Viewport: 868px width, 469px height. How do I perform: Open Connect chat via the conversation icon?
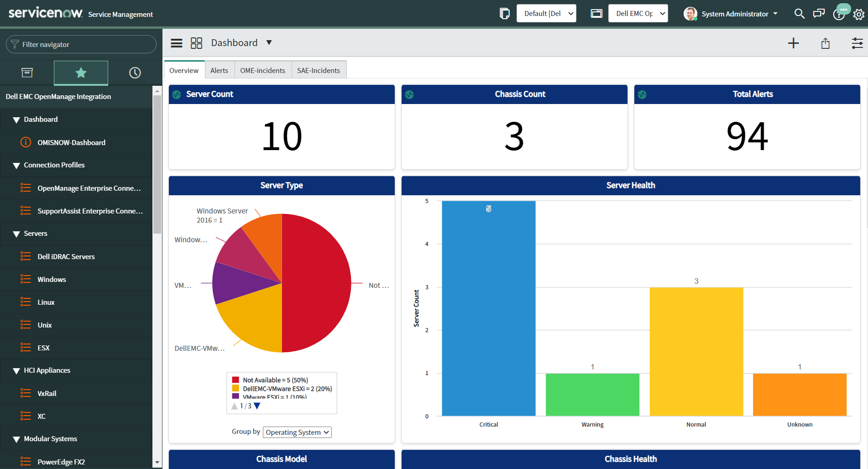tap(819, 14)
